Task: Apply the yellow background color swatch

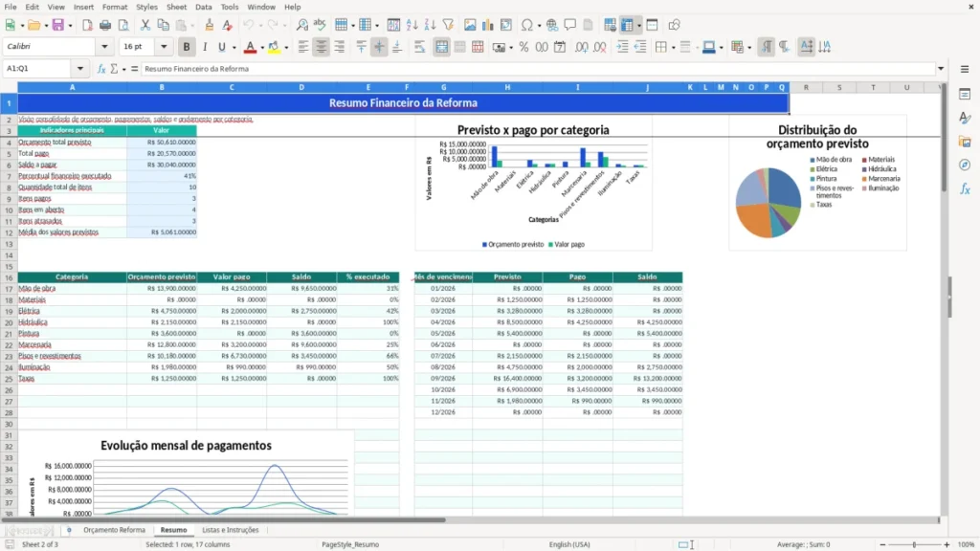Action: click(x=274, y=48)
